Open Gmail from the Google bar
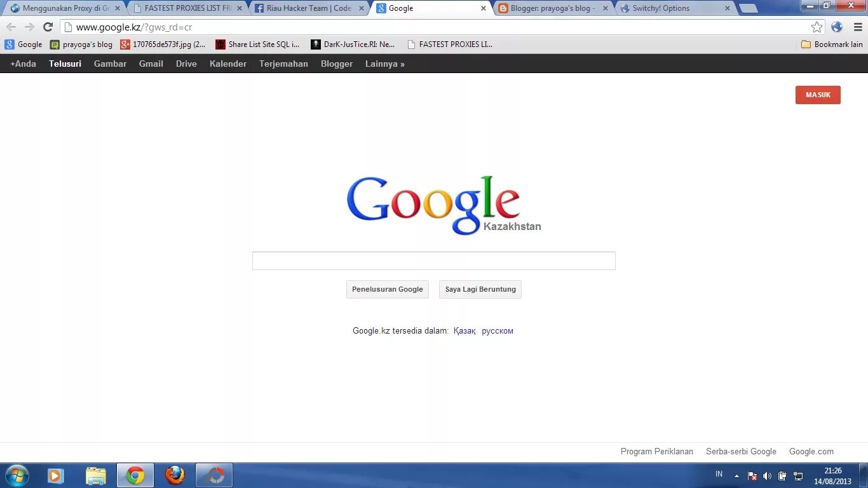This screenshot has height=488, width=868. click(151, 64)
